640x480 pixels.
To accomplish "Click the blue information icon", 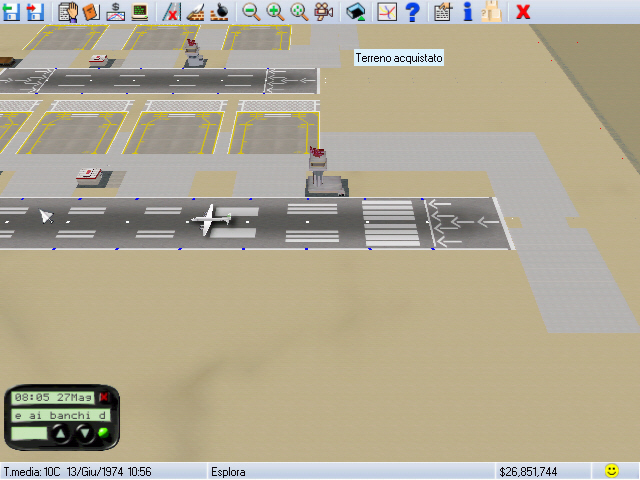I will pos(468,11).
